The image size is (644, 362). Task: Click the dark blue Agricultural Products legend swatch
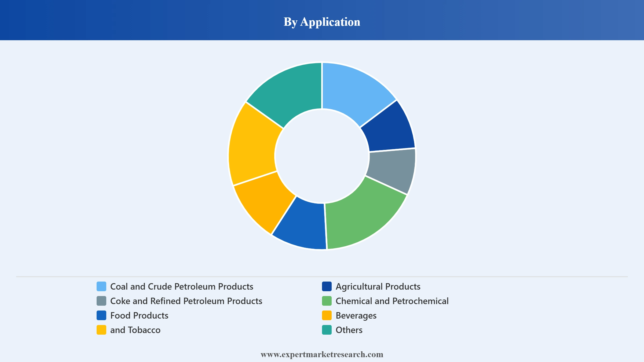pos(327,286)
